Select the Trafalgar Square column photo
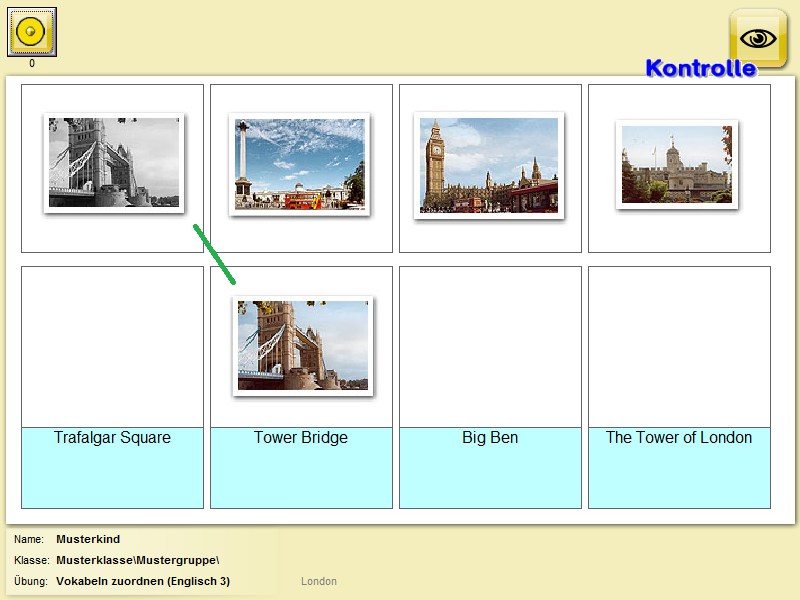800x600 pixels. tap(300, 163)
